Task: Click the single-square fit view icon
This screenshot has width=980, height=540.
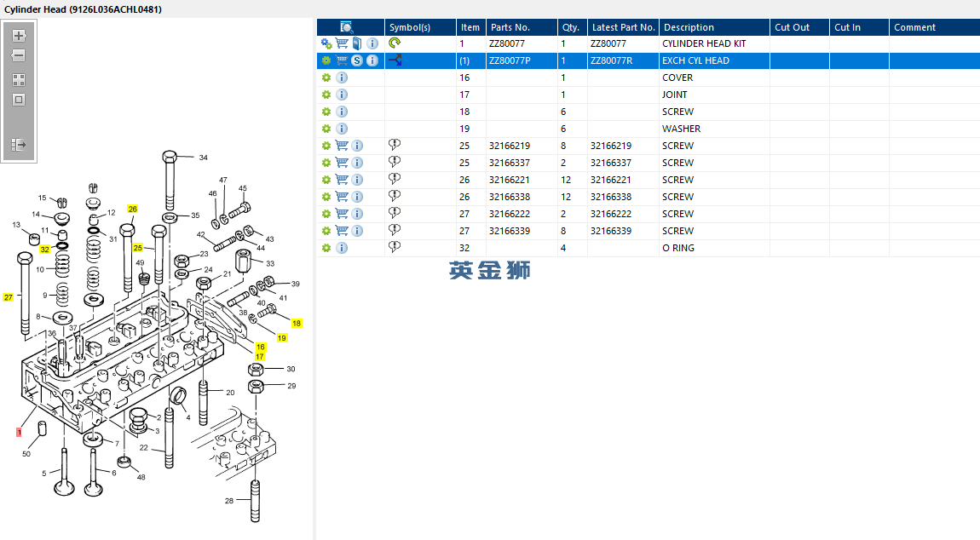Action: point(19,100)
